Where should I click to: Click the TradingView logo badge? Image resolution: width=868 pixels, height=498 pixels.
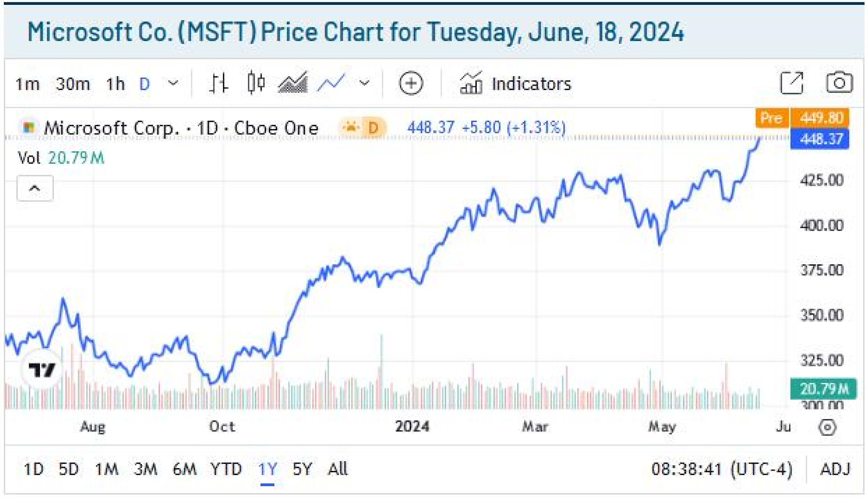pyautogui.click(x=42, y=370)
